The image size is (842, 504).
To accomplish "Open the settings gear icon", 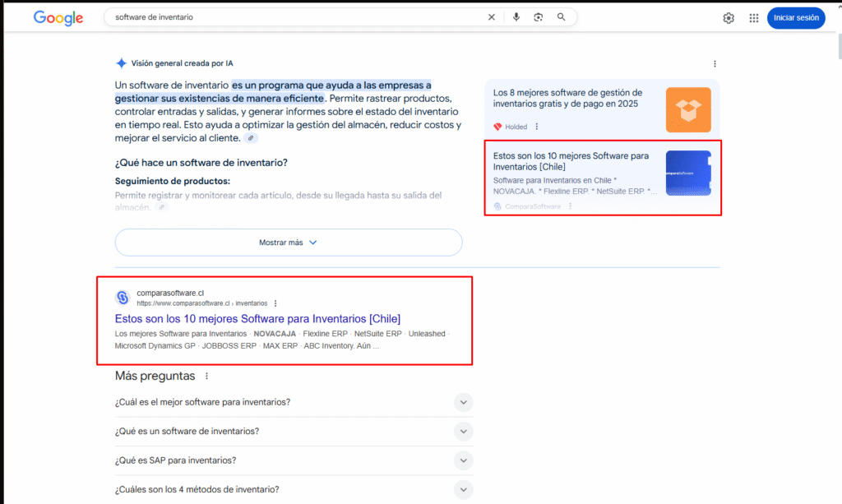I will tap(729, 18).
